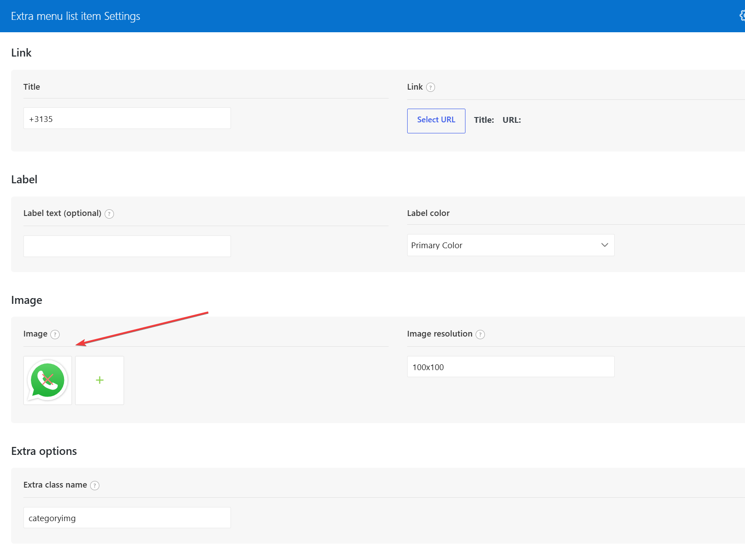The width and height of the screenshot is (745, 560).
Task: Open help icon beside Image resolution
Action: [480, 334]
